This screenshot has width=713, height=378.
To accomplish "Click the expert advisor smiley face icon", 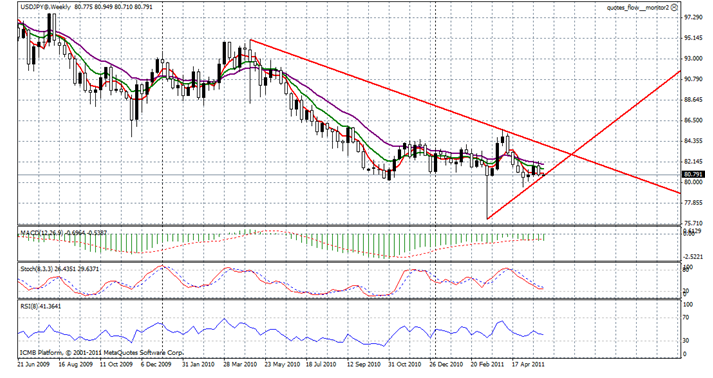I will 674,7.
